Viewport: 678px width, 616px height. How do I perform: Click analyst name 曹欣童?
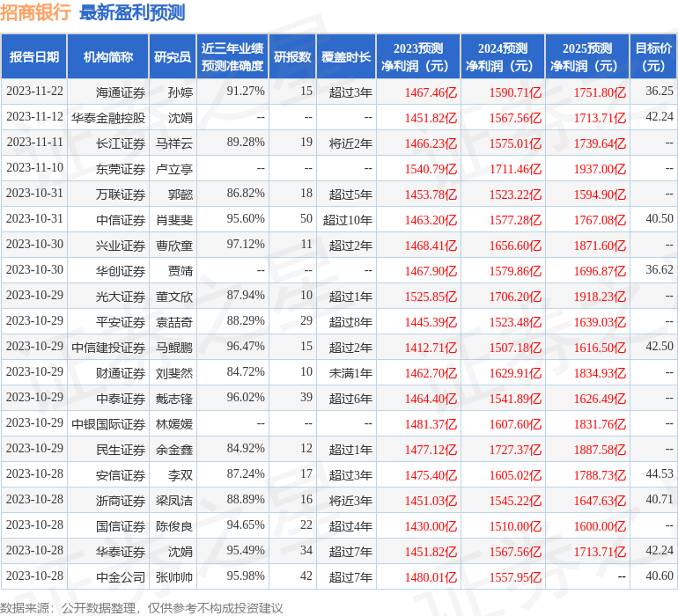tap(174, 246)
